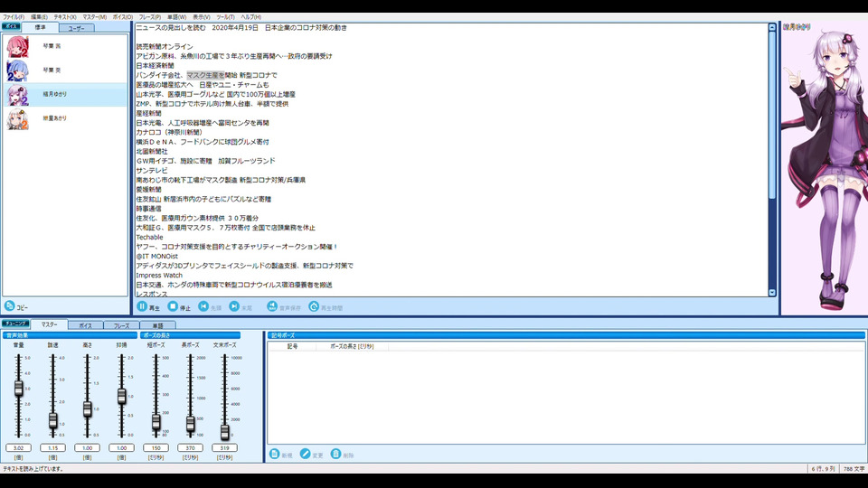
Task: Select 紲星あかり voice preset
Action: (x=65, y=118)
